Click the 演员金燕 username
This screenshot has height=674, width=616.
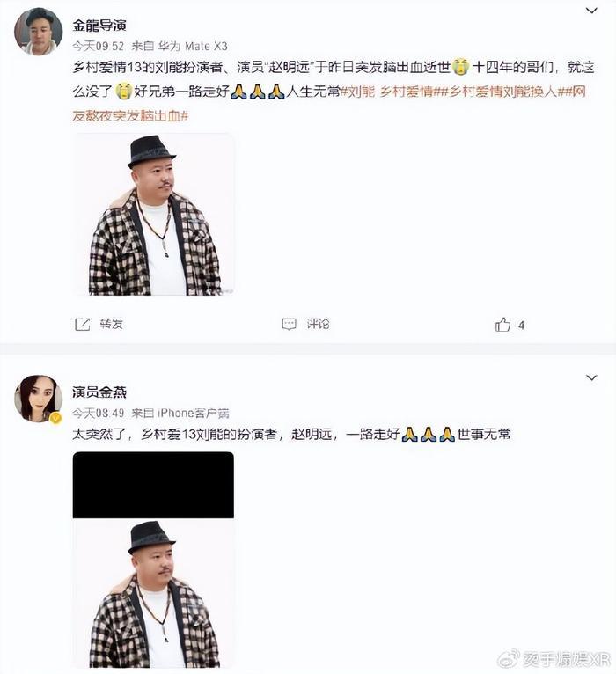[x=99, y=392]
